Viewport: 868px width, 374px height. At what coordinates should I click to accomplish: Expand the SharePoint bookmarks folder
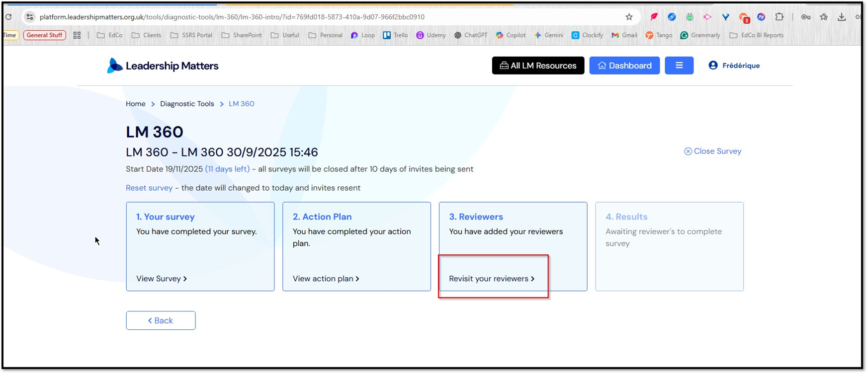(242, 35)
